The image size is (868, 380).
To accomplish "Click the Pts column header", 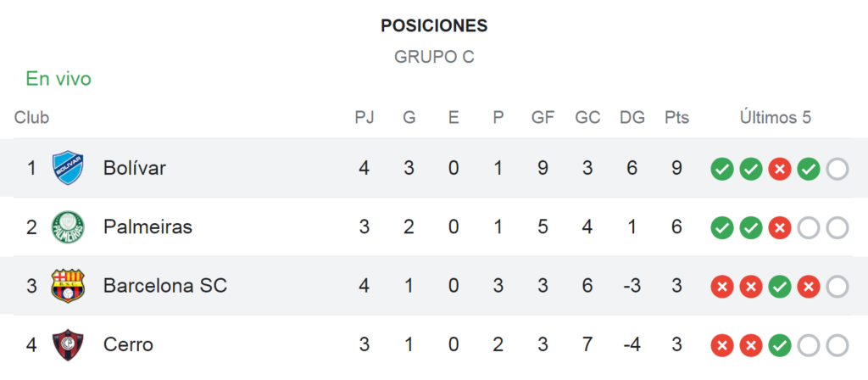I will point(677,117).
